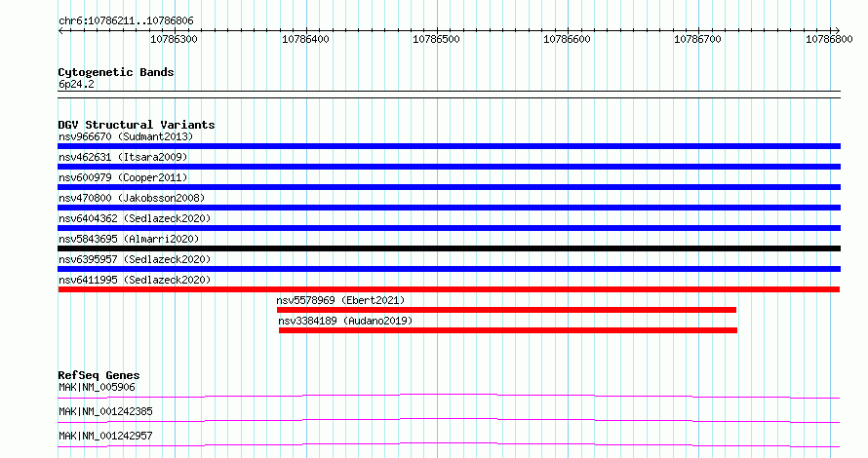Open the nsv470800 (Jakobsson2008) variant bar
The height and width of the screenshot is (458, 868).
(449, 208)
